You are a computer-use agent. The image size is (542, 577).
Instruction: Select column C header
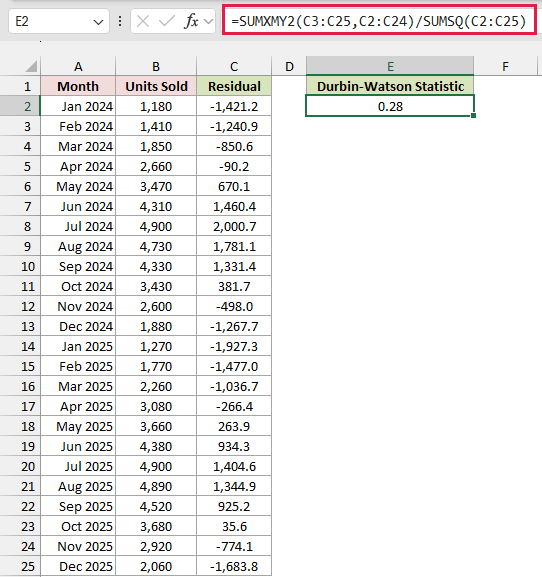pyautogui.click(x=234, y=66)
